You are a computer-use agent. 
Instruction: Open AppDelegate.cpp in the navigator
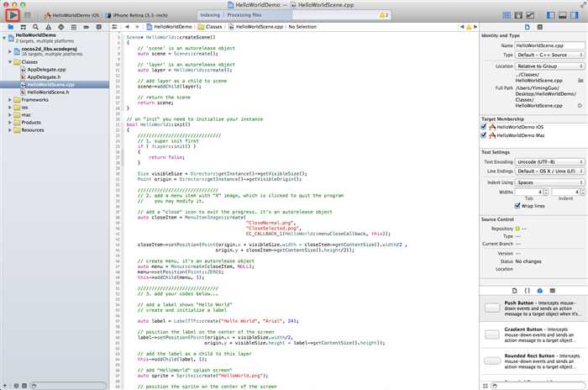pyautogui.click(x=46, y=70)
